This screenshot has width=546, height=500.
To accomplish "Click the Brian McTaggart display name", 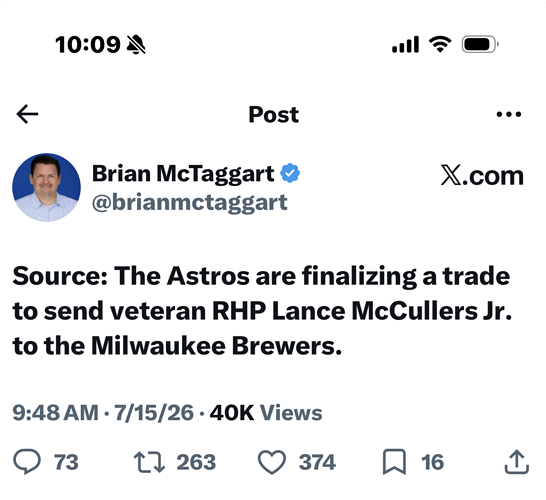I will coord(183,173).
